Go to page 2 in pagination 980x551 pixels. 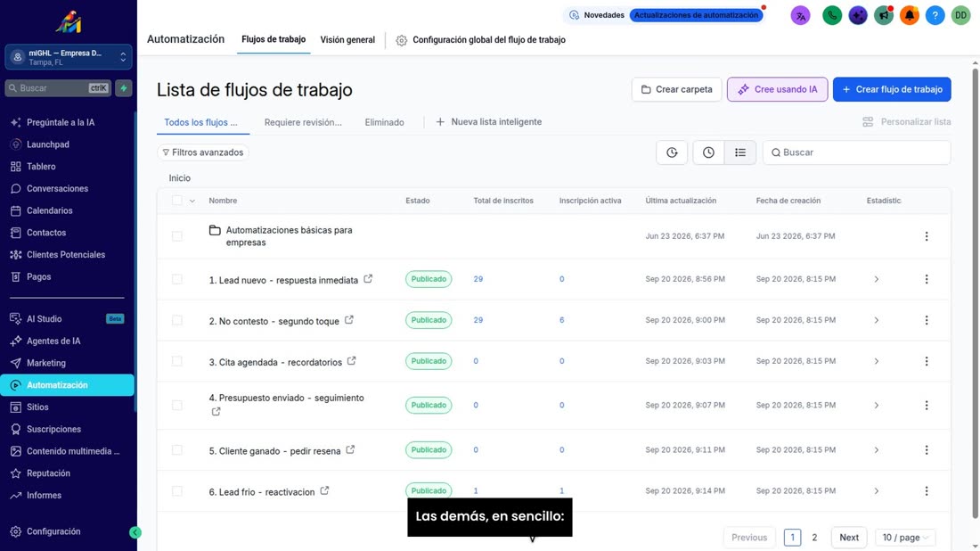(814, 538)
